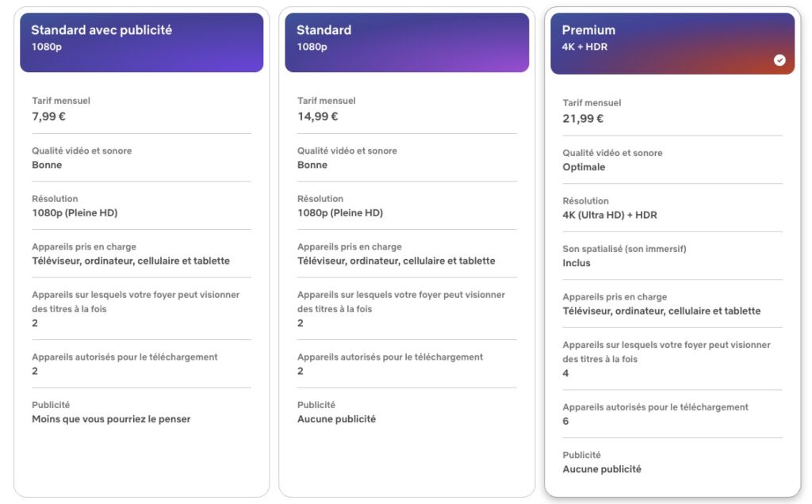Viewport: 812px width, 504px height.
Task: Click 'Optimale' video quality value
Action: point(584,167)
